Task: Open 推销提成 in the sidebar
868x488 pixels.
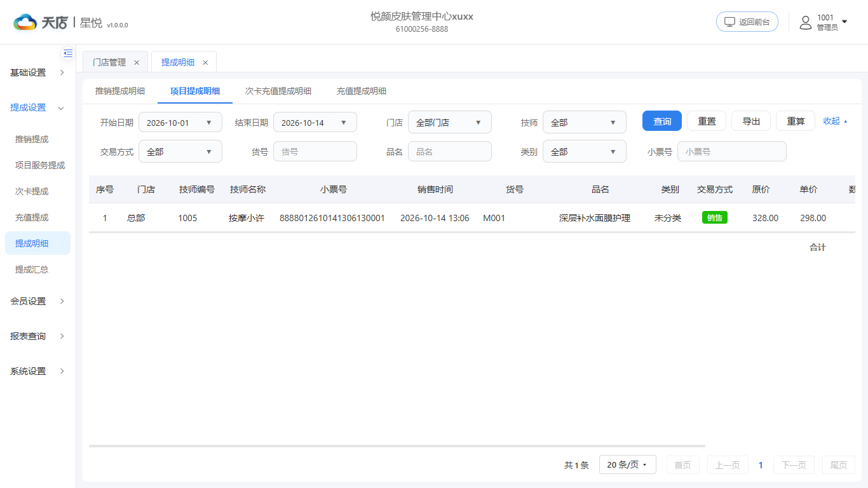Action: [37, 139]
